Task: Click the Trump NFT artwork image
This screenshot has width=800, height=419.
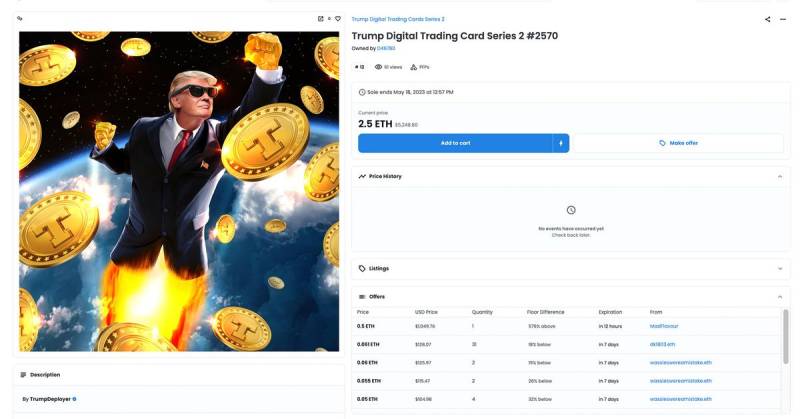Action: [x=179, y=191]
